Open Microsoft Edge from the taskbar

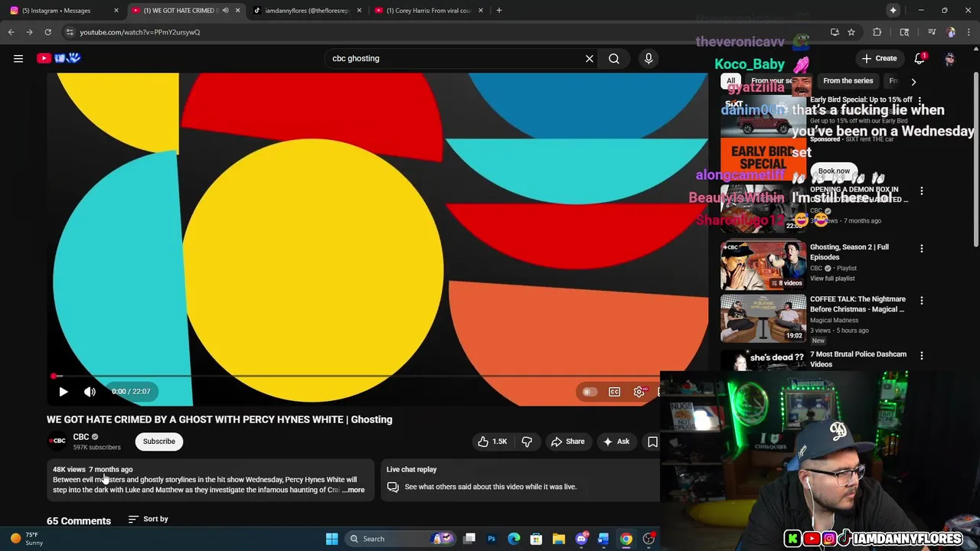click(x=514, y=539)
